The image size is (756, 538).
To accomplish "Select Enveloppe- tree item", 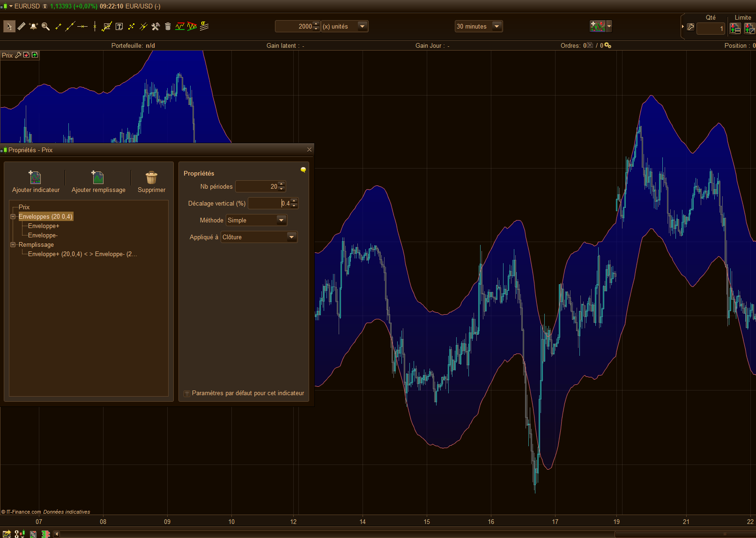I will [x=43, y=235].
